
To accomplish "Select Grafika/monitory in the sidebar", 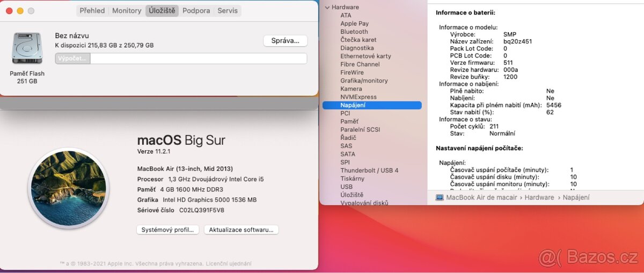I will pos(364,80).
